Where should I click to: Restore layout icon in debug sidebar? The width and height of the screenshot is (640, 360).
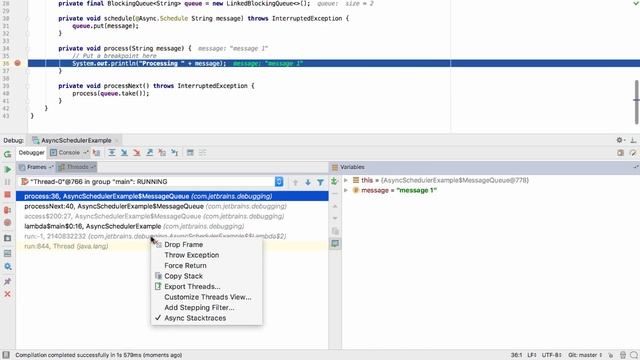[x=7, y=253]
